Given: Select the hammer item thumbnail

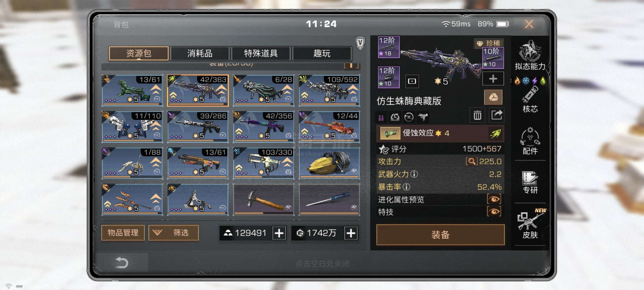Looking at the screenshot, I should 264,199.
